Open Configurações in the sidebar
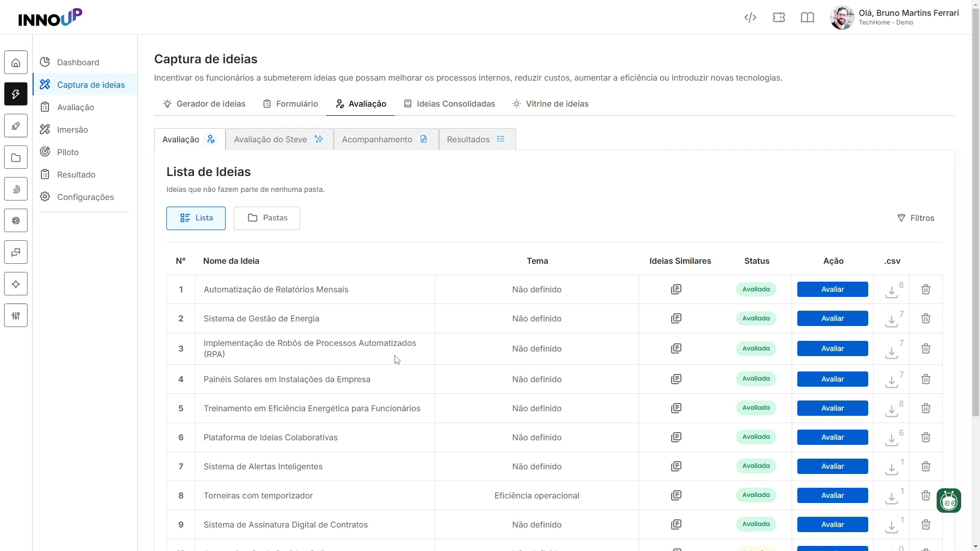 (85, 197)
